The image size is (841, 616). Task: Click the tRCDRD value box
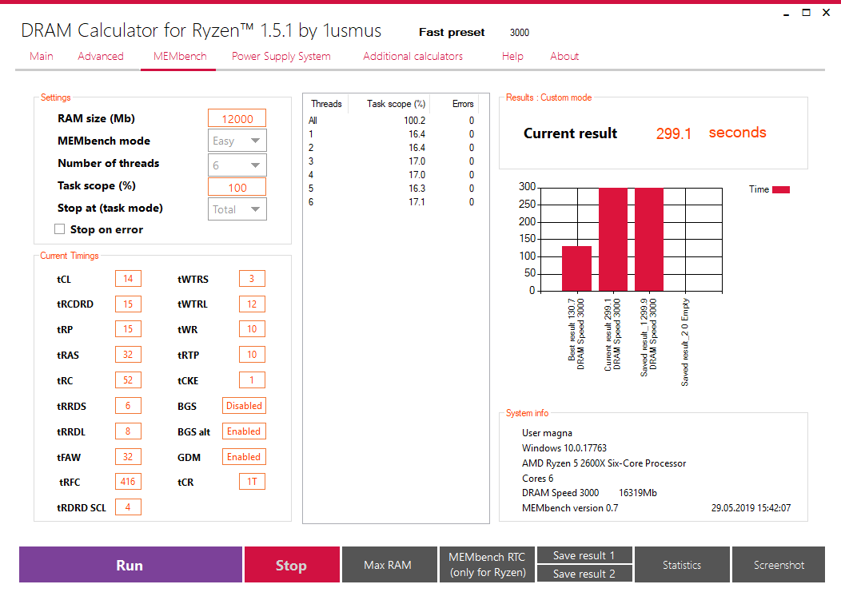pyautogui.click(x=128, y=304)
